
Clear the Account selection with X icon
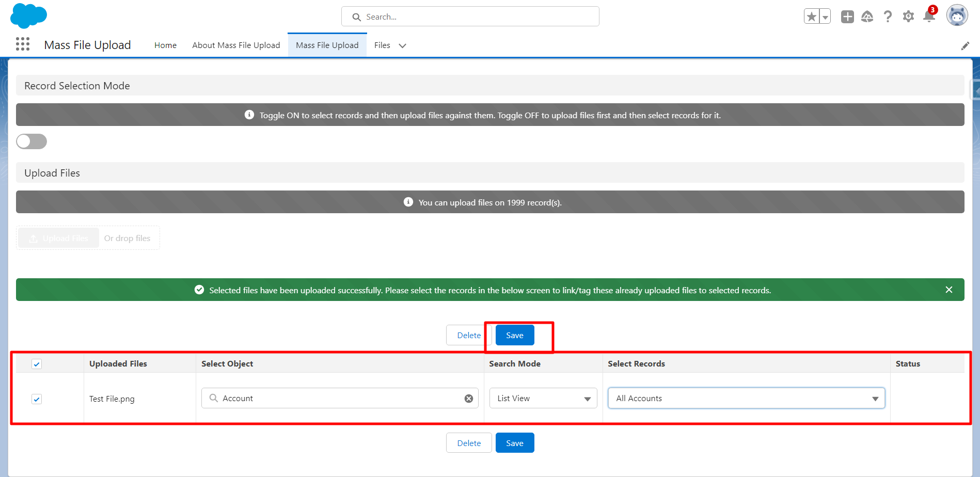(469, 399)
